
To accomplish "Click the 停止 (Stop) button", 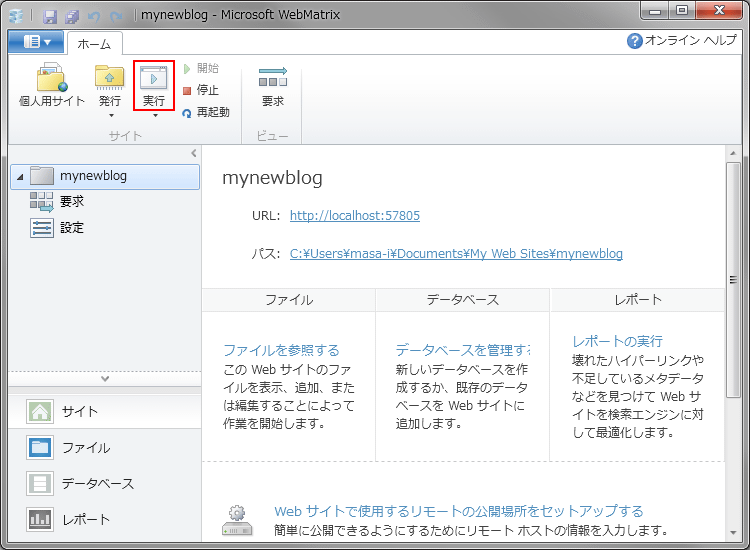I will [201, 90].
